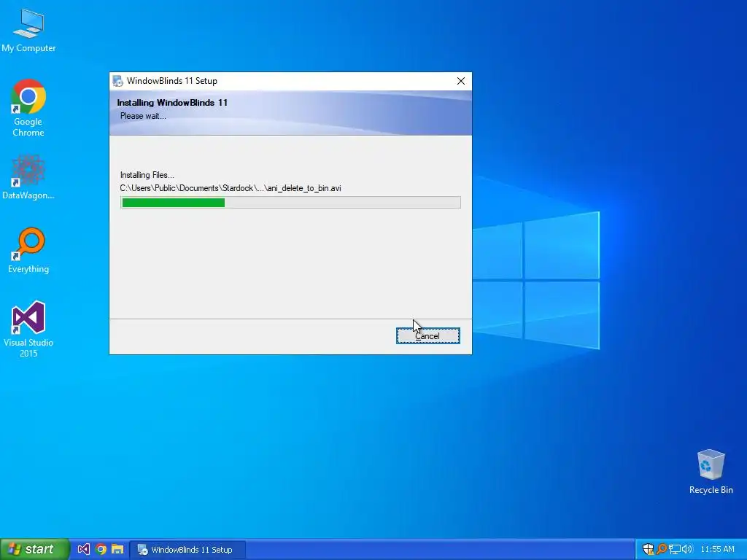Click the Everything search tray icon
Viewport: 747px width, 560px height.
(x=661, y=550)
